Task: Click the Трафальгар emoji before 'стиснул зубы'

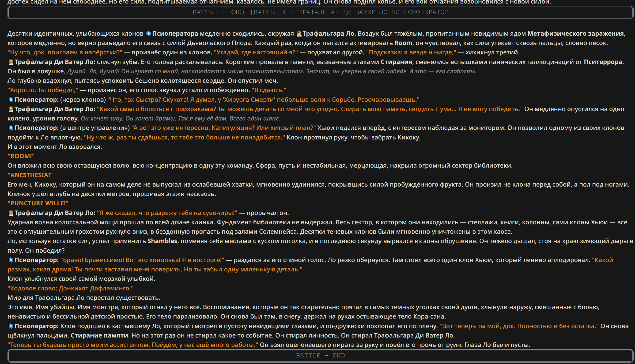Action: 11,62
